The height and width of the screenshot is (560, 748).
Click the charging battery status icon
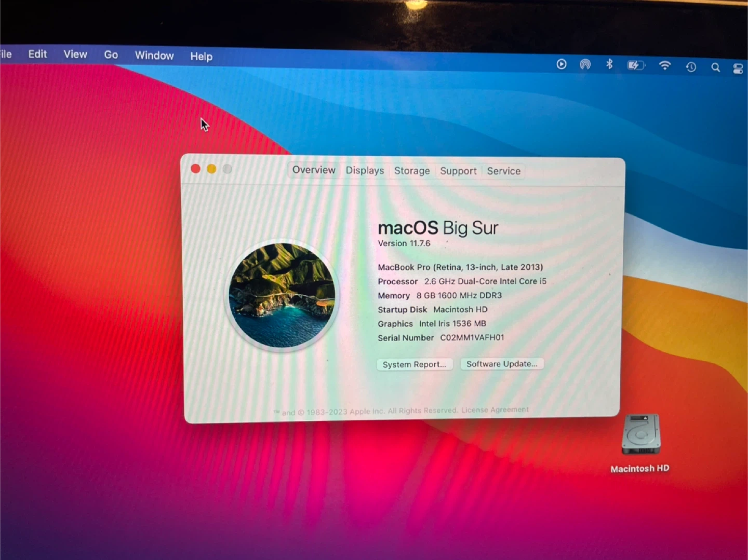(x=636, y=65)
